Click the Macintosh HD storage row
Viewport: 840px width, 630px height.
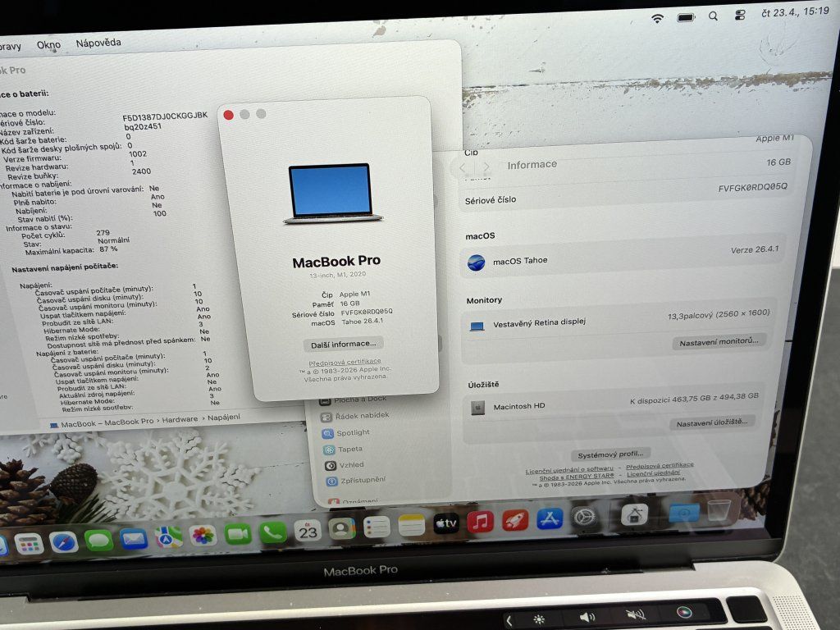(614, 402)
